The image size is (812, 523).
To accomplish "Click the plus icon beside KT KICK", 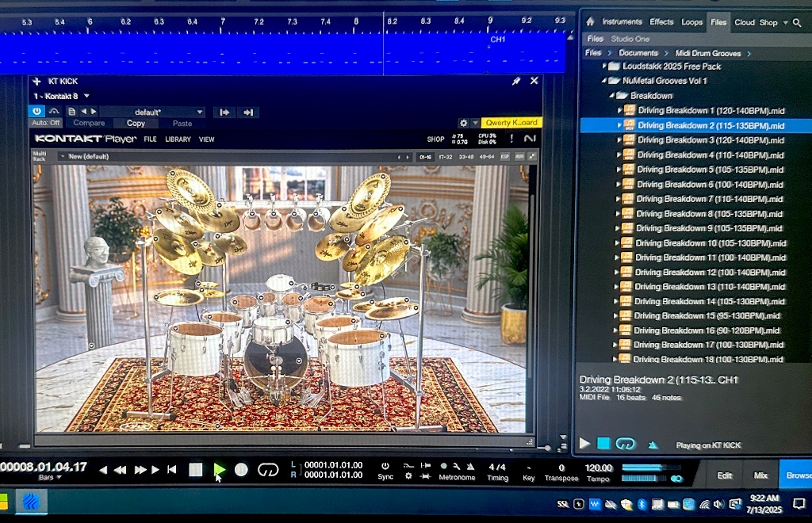I will (x=36, y=81).
